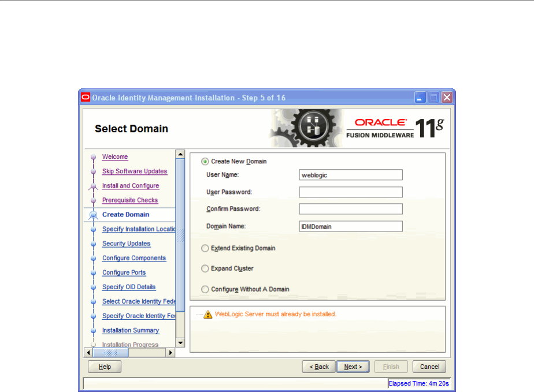534x392 pixels.
Task: Close the Oracle installer window
Action: click(x=447, y=98)
